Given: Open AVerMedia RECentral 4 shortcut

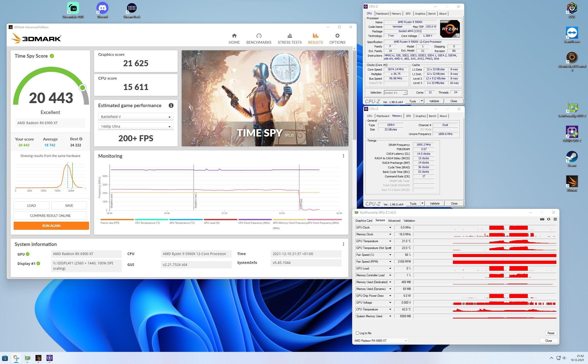Looking at the screenshot, I should click(572, 61).
